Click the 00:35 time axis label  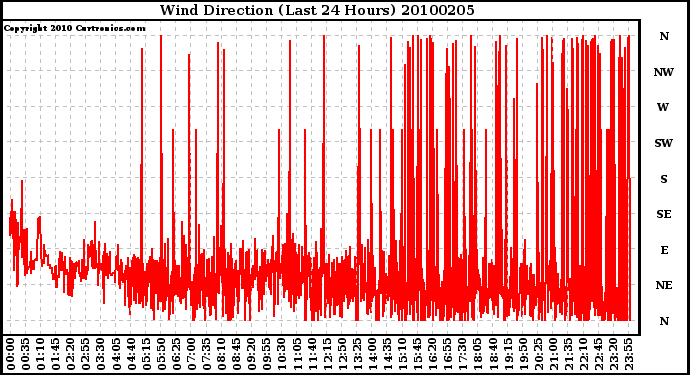pyautogui.click(x=25, y=355)
